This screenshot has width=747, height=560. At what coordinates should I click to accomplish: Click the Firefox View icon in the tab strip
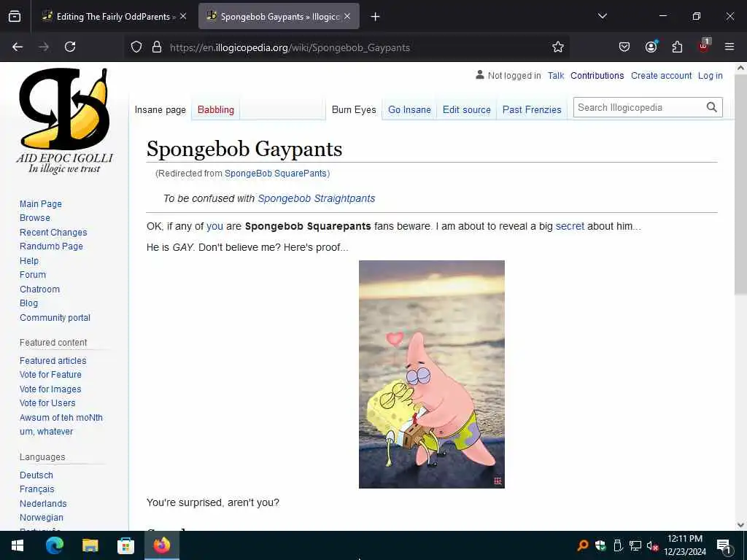tap(15, 16)
